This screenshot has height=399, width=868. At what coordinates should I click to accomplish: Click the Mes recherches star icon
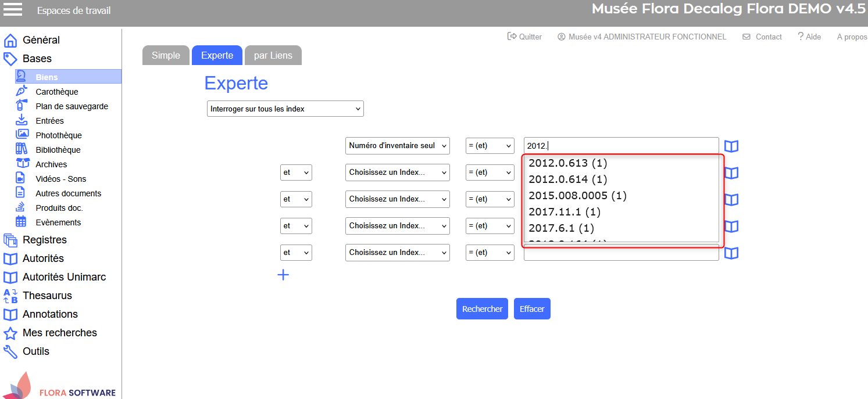(x=10, y=333)
